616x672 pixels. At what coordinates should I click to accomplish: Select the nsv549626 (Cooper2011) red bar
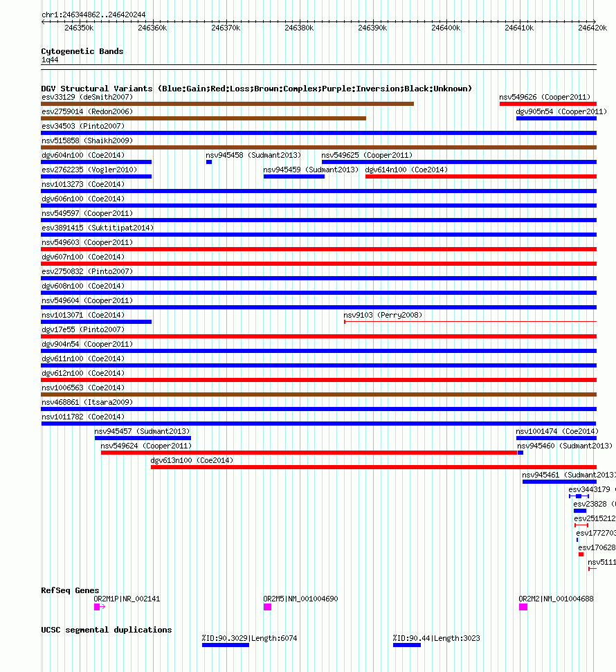pyautogui.click(x=548, y=104)
